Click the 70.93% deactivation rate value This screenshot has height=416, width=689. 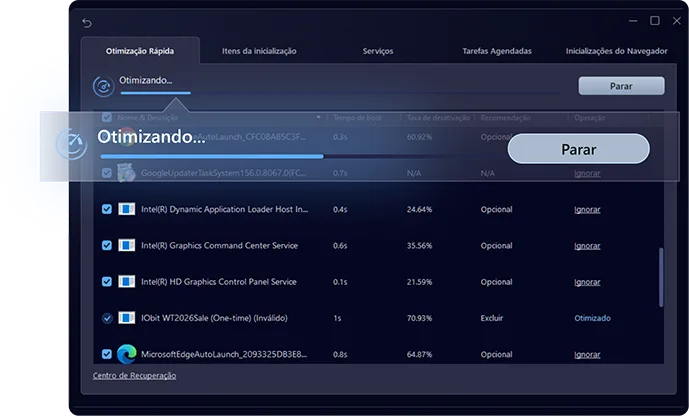click(x=419, y=318)
